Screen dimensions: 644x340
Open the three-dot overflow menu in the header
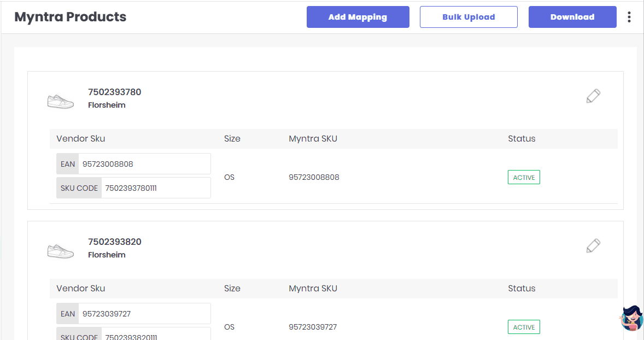[629, 17]
